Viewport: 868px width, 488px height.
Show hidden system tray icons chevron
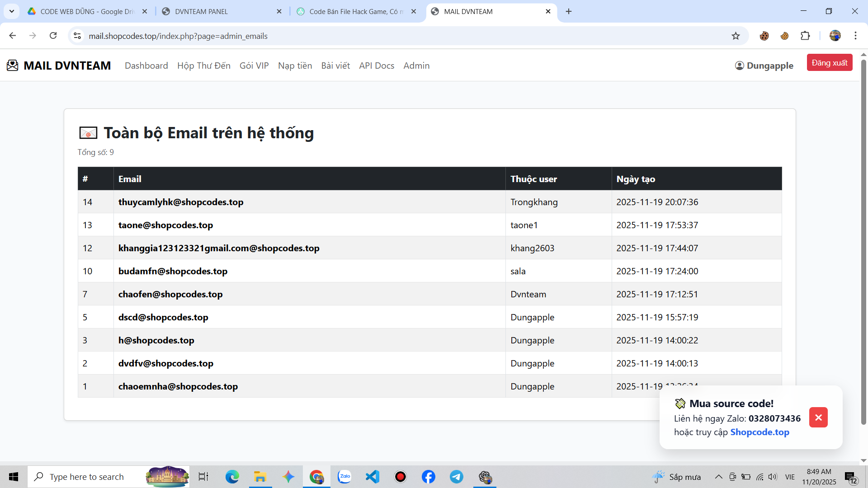point(718,477)
